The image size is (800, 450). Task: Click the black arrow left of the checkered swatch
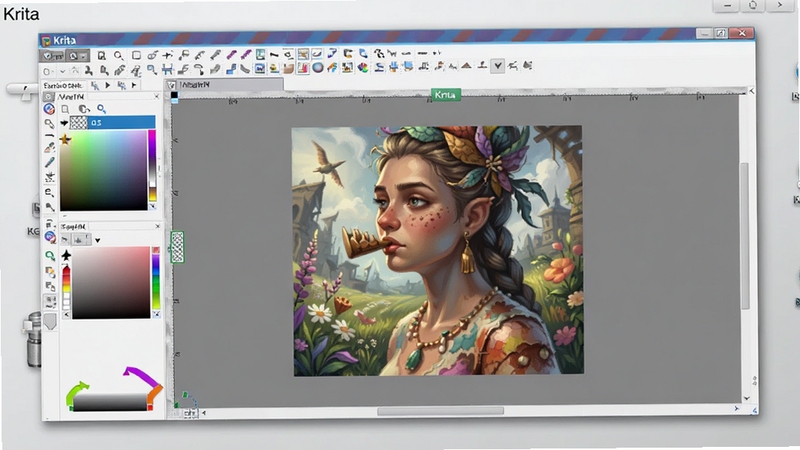64,123
